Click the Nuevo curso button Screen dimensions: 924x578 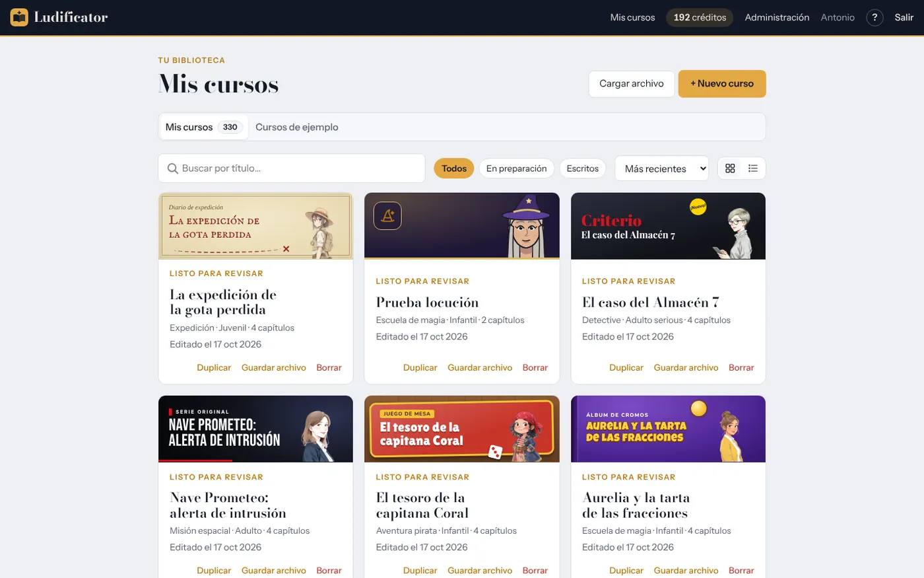click(x=722, y=84)
